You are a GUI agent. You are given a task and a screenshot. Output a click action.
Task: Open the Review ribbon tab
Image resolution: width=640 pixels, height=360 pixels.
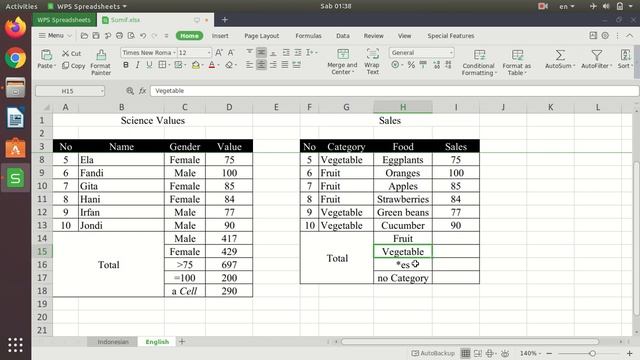click(x=373, y=36)
